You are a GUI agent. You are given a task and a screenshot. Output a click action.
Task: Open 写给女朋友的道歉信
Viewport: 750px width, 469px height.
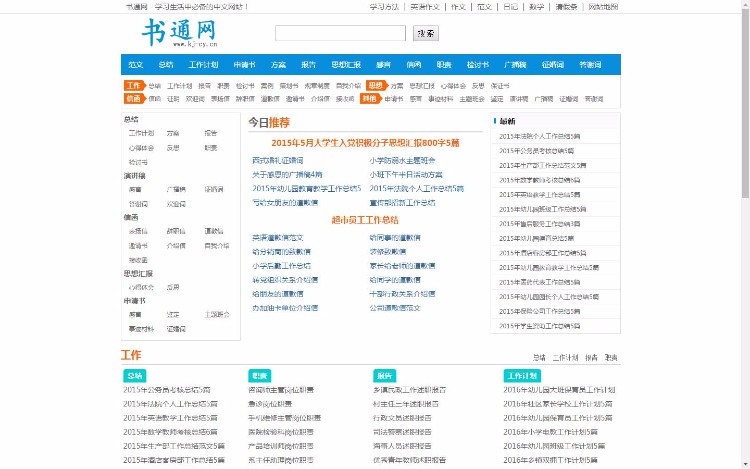click(x=285, y=203)
